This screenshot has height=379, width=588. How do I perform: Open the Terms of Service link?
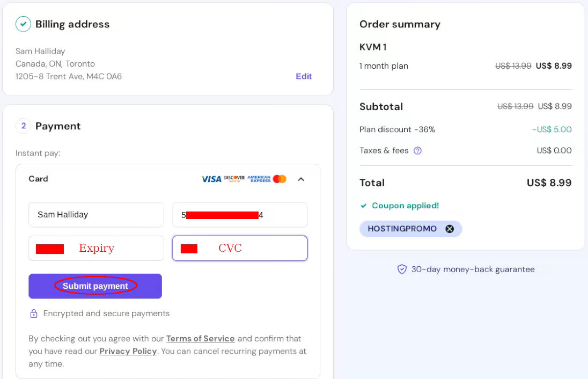click(200, 339)
